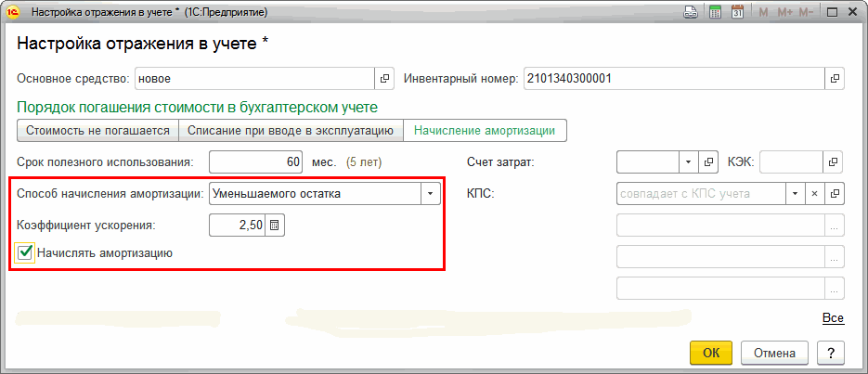Image resolution: width=868 pixels, height=374 pixels.
Task: Click open icon beside Инвентарный номер field
Action: click(x=835, y=78)
